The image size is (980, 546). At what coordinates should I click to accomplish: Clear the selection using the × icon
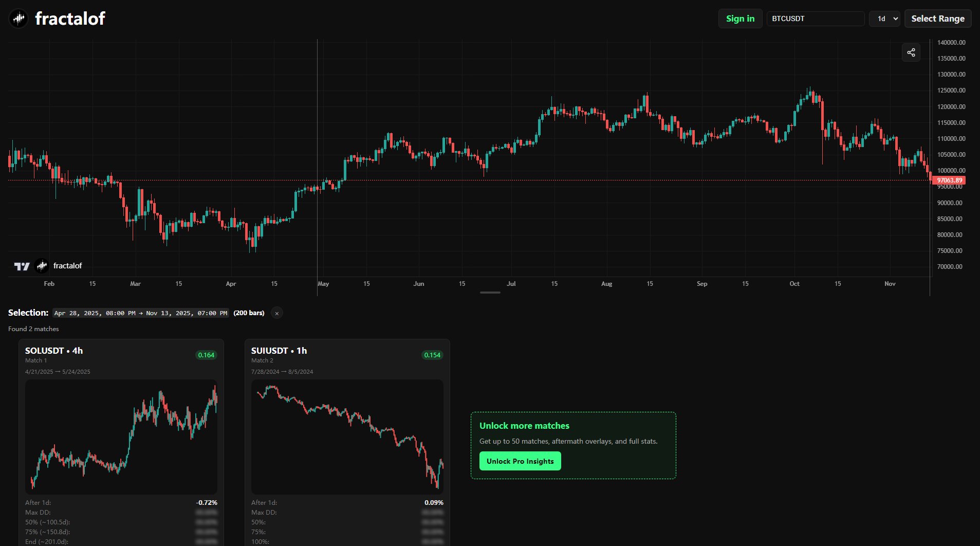click(x=276, y=313)
